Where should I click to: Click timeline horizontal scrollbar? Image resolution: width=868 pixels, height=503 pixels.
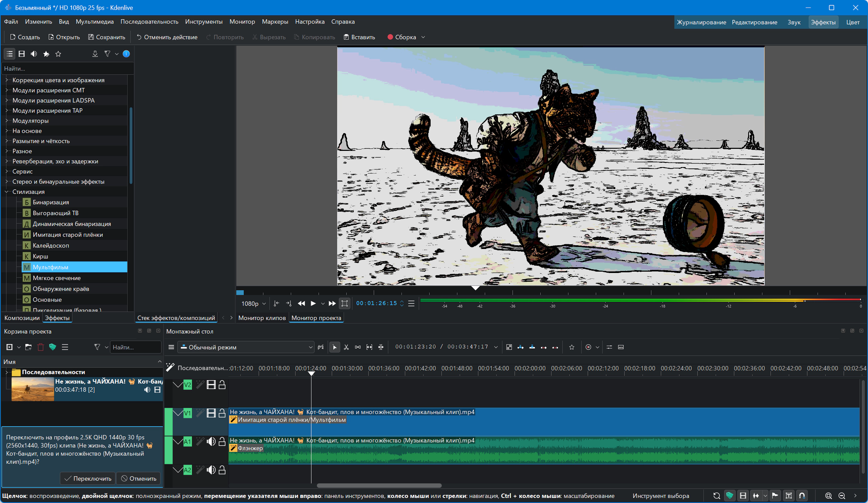(x=379, y=485)
